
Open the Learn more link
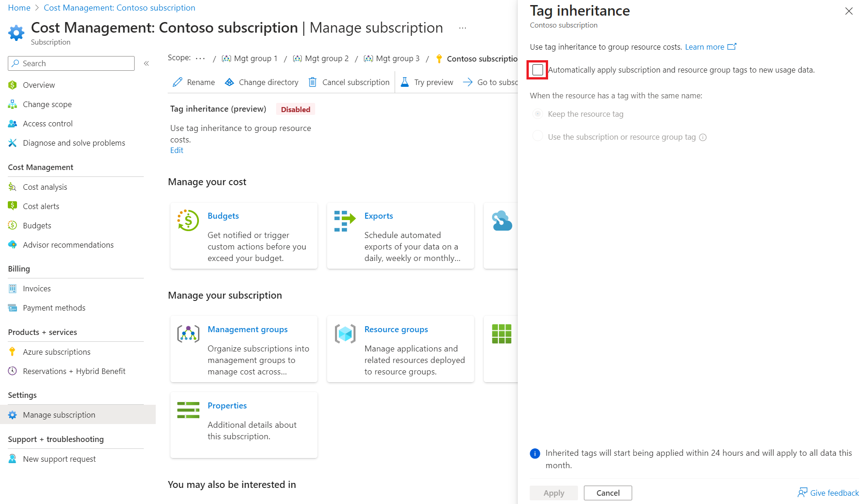point(705,47)
